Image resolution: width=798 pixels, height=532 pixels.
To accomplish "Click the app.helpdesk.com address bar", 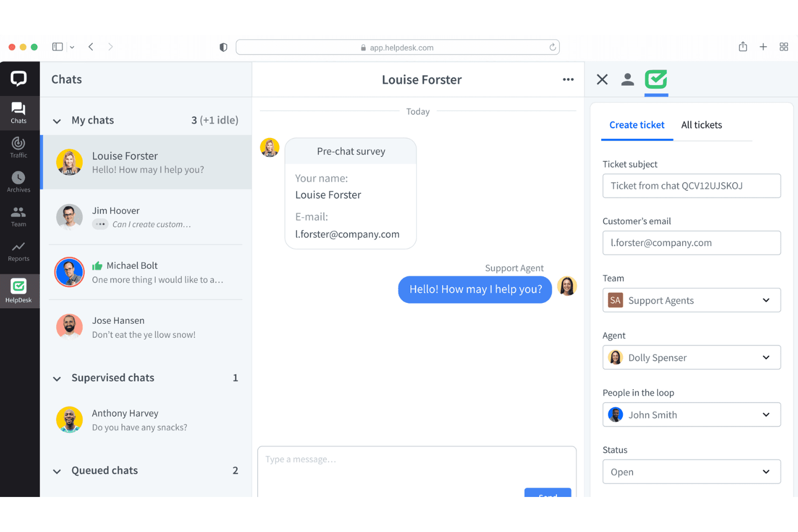I will (x=397, y=47).
